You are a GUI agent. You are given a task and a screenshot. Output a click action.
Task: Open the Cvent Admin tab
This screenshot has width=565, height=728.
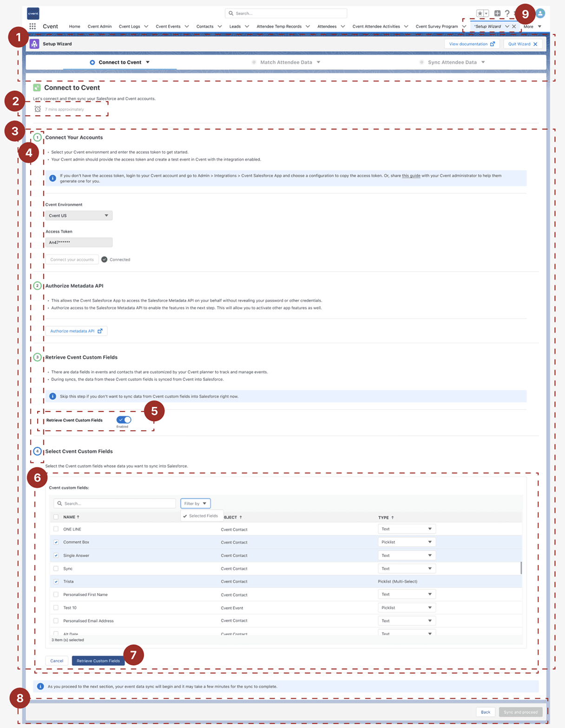coord(99,26)
